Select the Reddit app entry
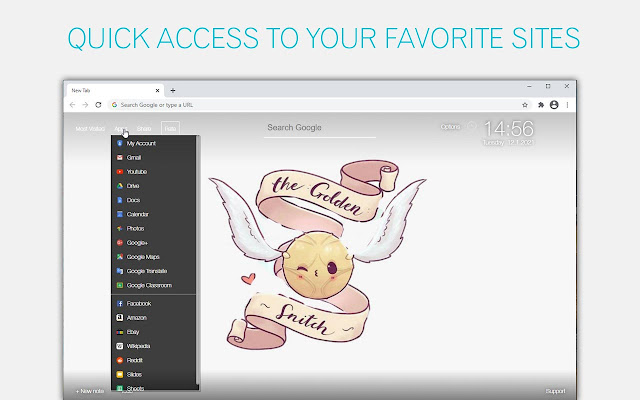The width and height of the screenshot is (640, 400). pyautogui.click(x=153, y=360)
